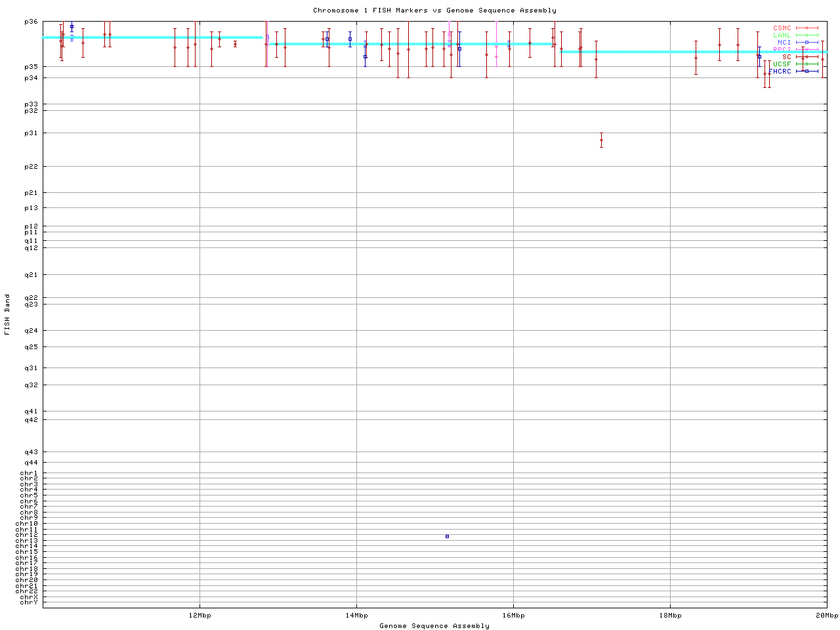840x630 pixels.
Task: Click the q44 y-axis band label
Action: [31, 463]
